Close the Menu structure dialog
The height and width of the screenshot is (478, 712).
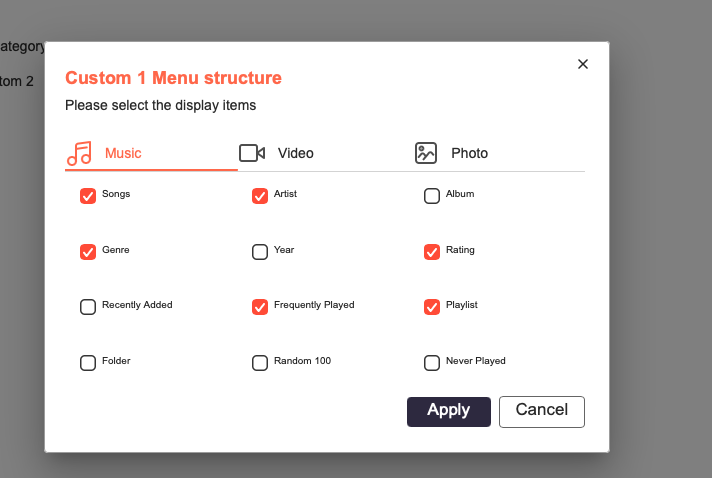[583, 64]
